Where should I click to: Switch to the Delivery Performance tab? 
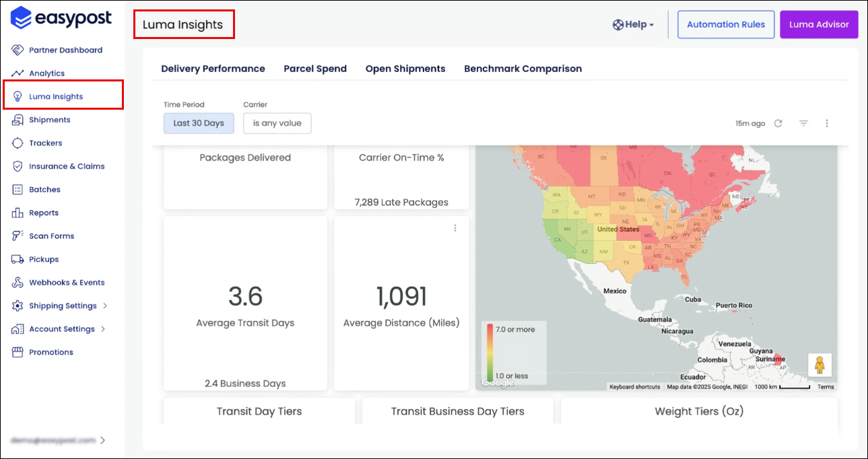(213, 69)
